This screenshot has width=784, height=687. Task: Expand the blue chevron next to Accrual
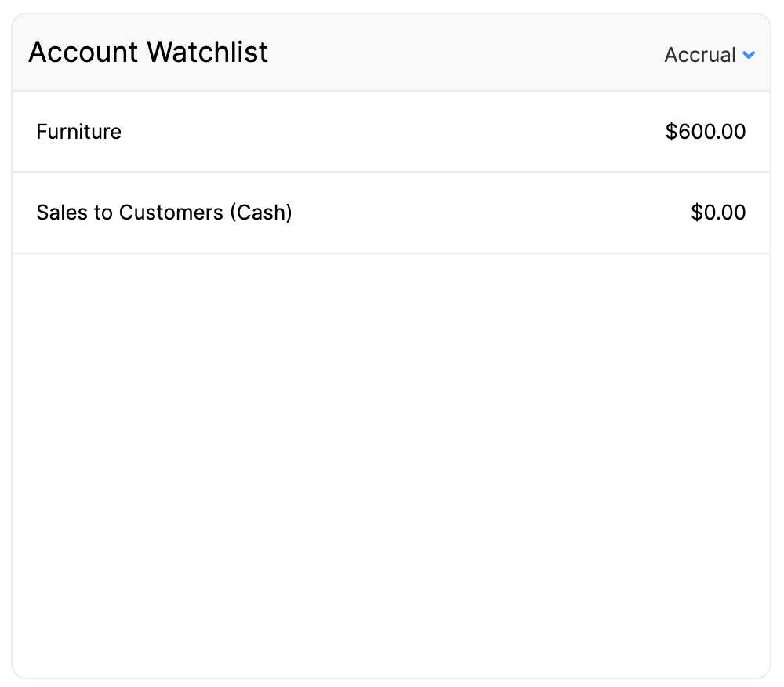[750, 55]
